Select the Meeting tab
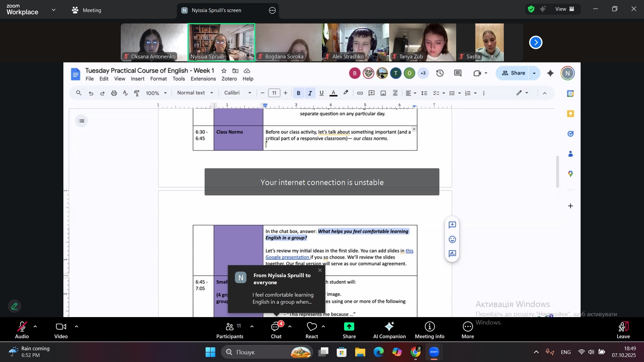 click(x=87, y=10)
